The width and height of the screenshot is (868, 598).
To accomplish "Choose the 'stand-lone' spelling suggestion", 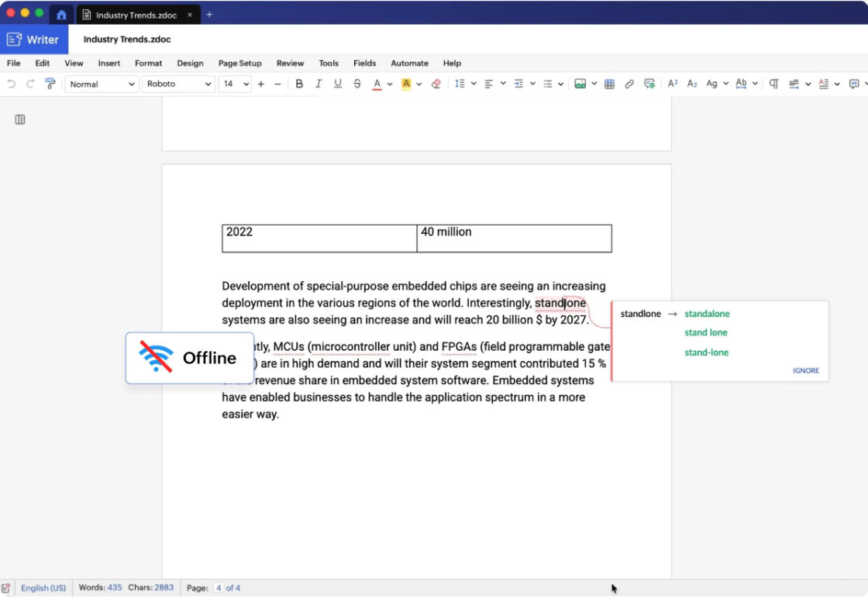I will point(706,352).
